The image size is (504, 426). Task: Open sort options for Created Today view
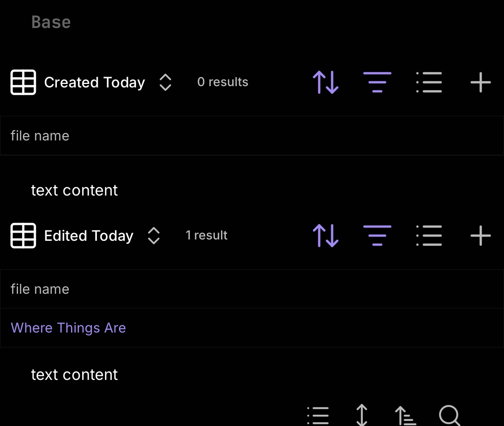point(326,82)
